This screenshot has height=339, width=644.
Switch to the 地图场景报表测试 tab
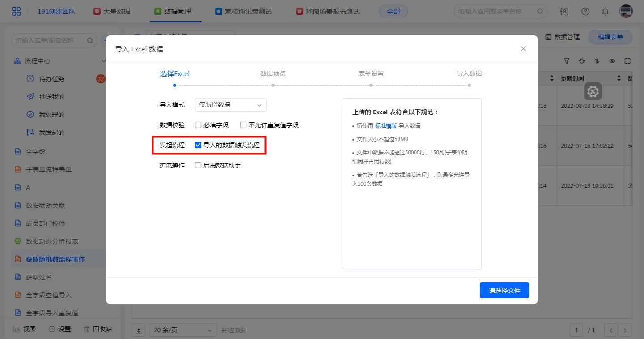point(328,12)
